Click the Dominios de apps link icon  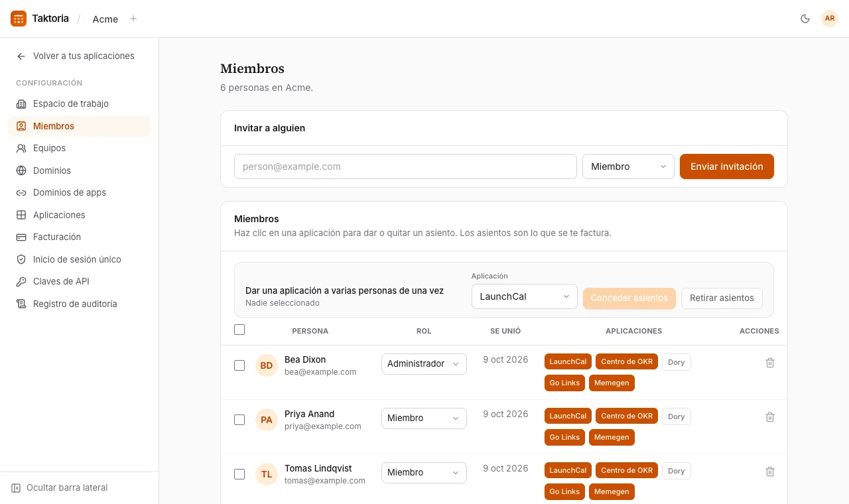point(21,192)
